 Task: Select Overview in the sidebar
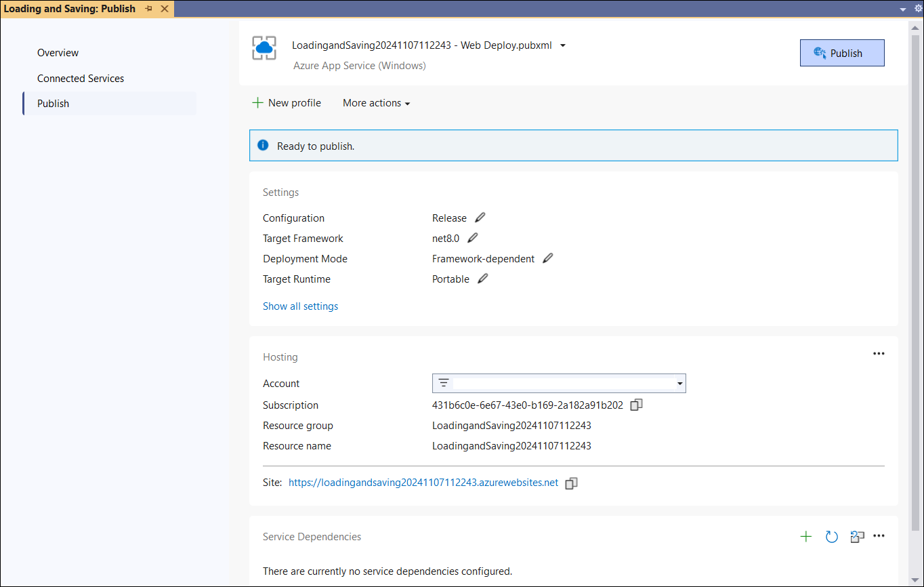pyautogui.click(x=58, y=53)
